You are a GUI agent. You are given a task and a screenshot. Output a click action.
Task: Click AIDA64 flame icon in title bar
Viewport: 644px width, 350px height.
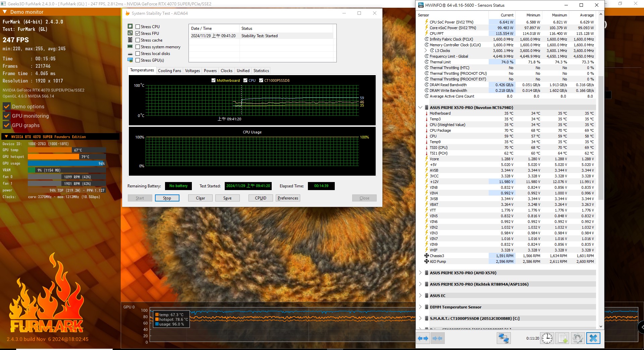[127, 13]
